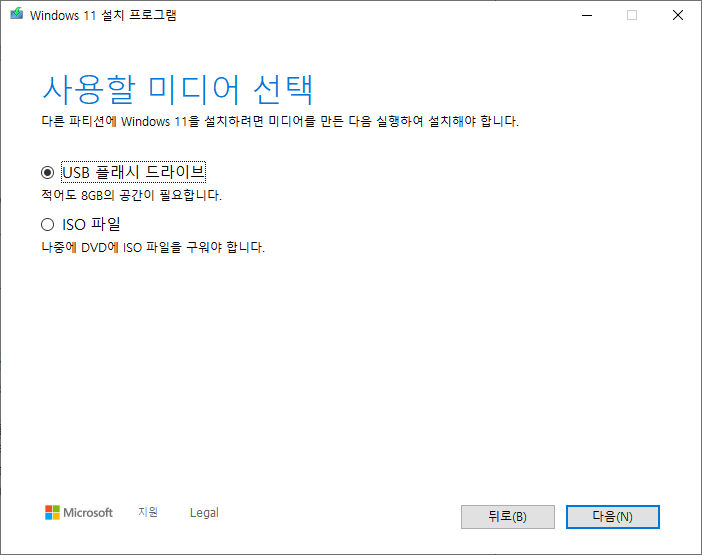The width and height of the screenshot is (702, 555).
Task: Go back with the 뒤로(B) button
Action: click(508, 517)
